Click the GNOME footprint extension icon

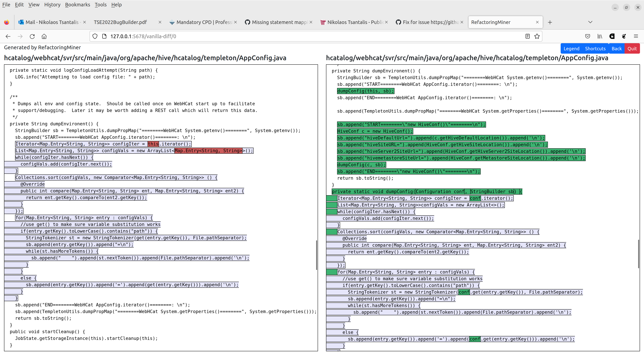click(624, 36)
